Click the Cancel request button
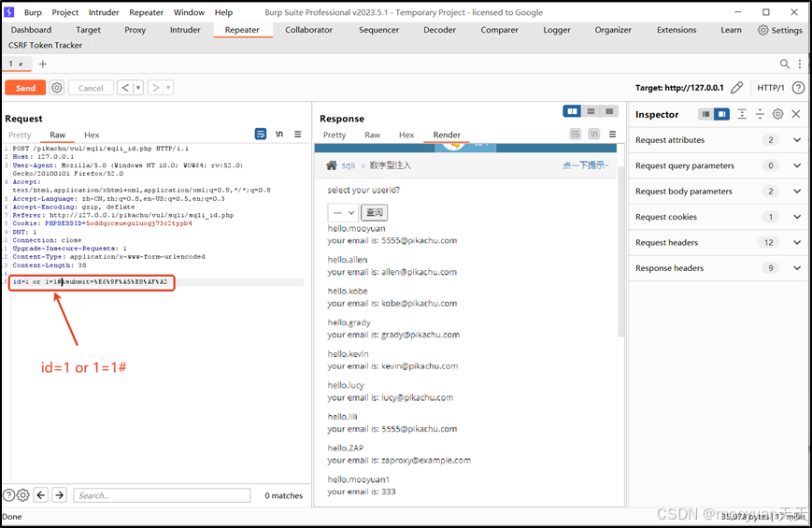Image resolution: width=812 pixels, height=528 pixels. [x=91, y=88]
